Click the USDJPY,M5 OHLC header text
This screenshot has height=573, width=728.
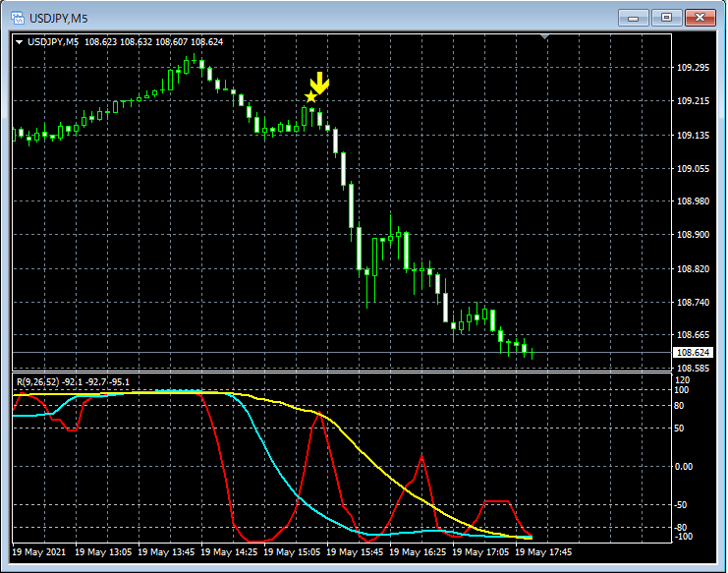coord(126,42)
